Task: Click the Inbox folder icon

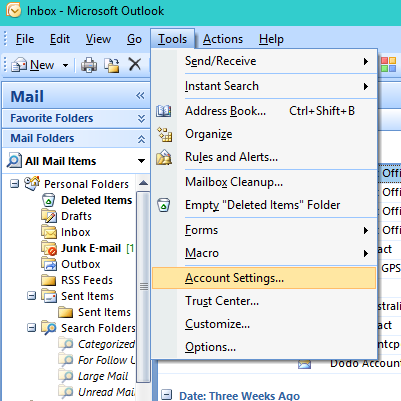Action: tap(49, 232)
